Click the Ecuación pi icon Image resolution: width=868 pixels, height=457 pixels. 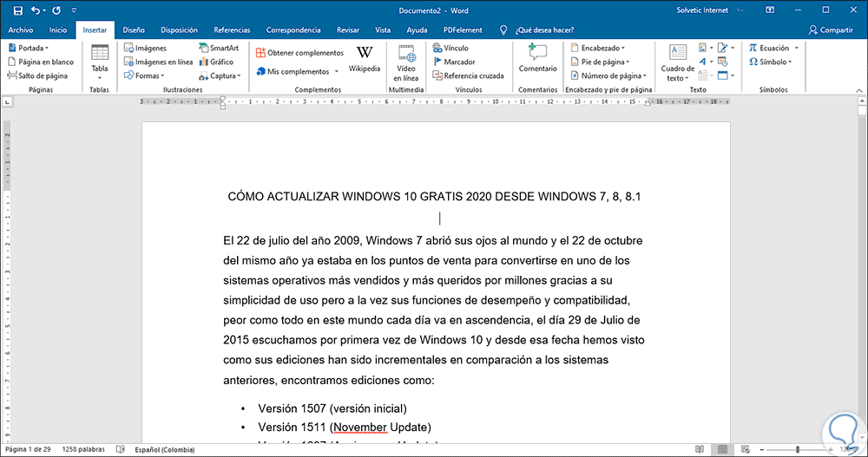(753, 49)
